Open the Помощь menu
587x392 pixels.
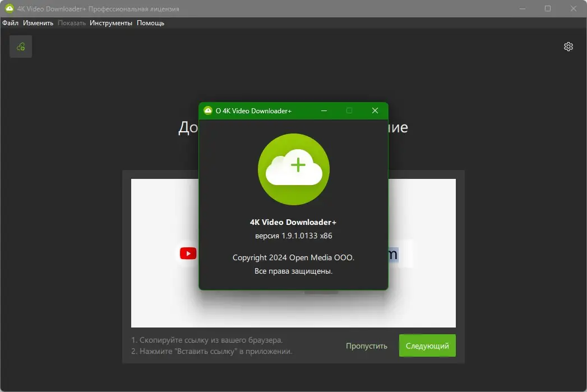[x=150, y=23]
